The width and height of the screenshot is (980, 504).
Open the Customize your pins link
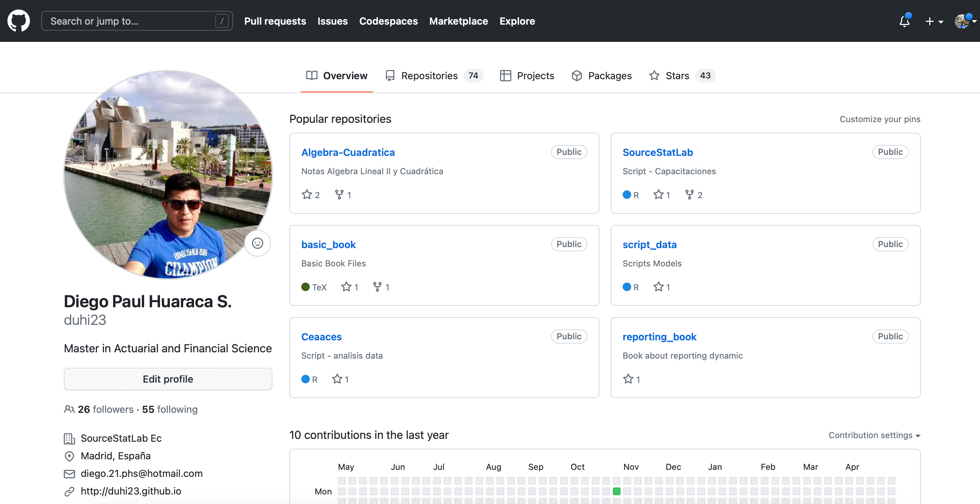[880, 119]
